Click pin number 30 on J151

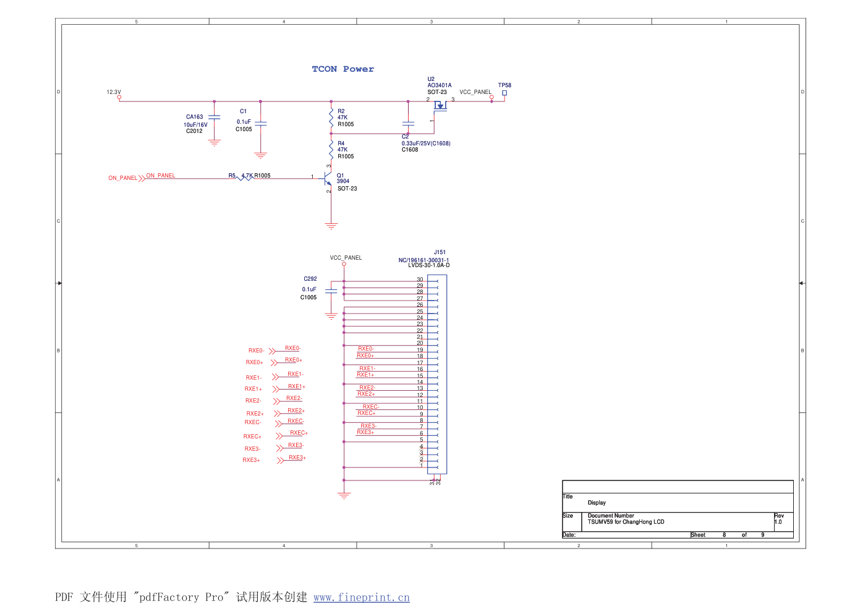tap(420, 279)
